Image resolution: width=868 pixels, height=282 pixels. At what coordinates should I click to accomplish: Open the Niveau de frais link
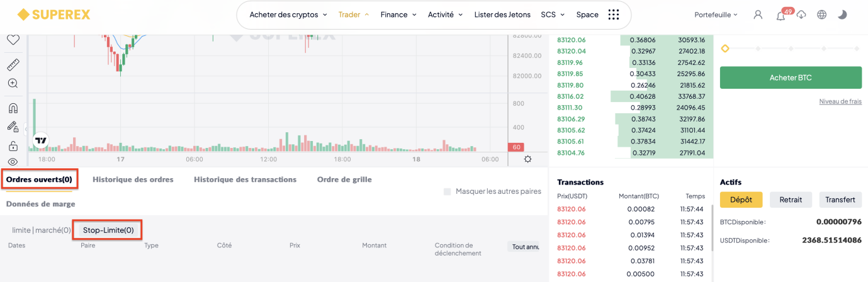[840, 101]
